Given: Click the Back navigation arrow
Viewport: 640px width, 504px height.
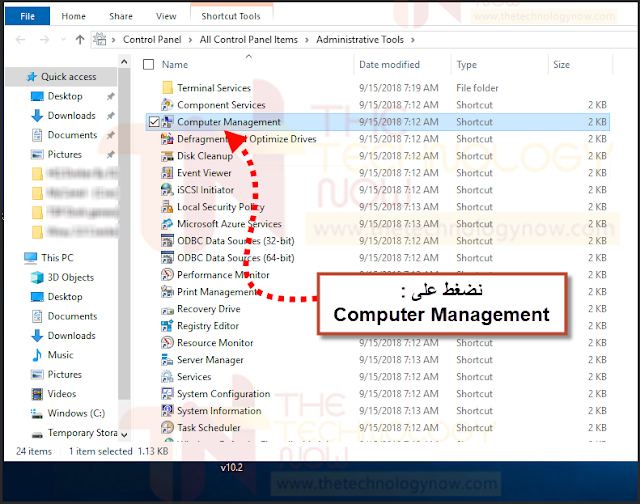Looking at the screenshot, I should 20,40.
